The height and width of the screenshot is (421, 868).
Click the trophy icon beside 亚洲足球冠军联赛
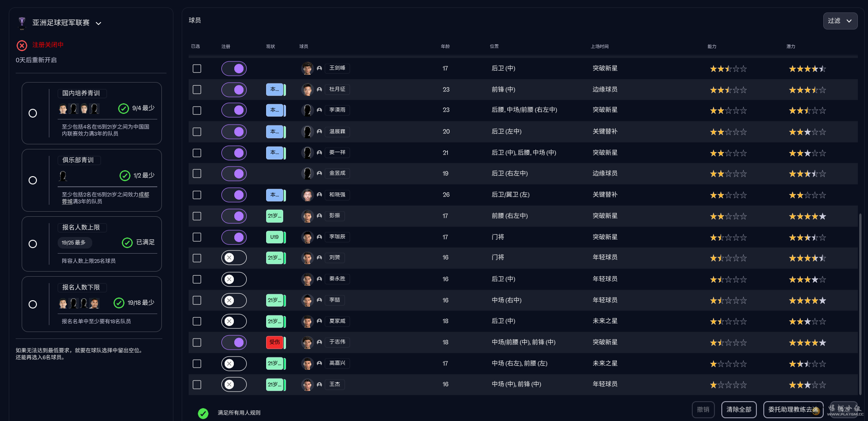22,23
